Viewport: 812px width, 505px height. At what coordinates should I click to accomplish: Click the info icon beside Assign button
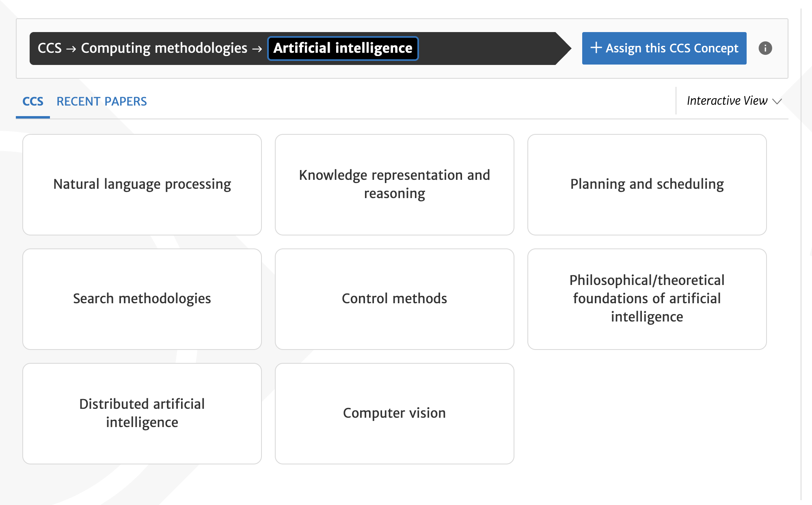click(x=765, y=48)
